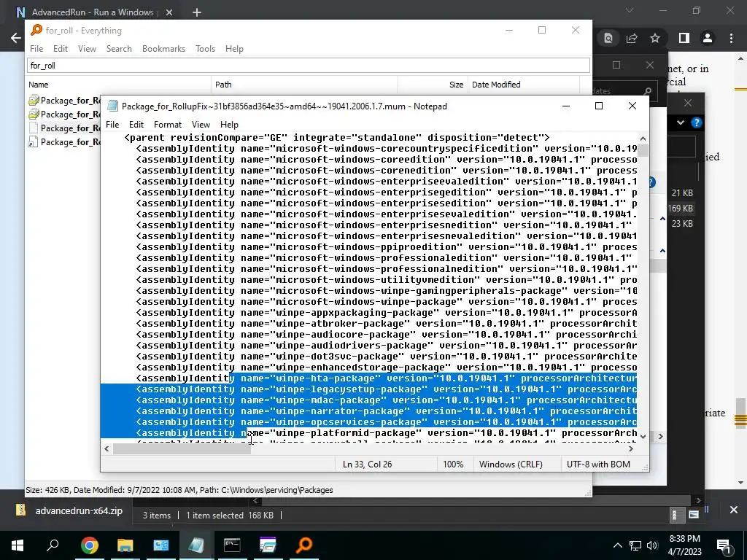Click the 'microsoft-windows-coreedition' line in Notepad
Image resolution: width=747 pixels, height=560 pixels.
click(x=387, y=160)
